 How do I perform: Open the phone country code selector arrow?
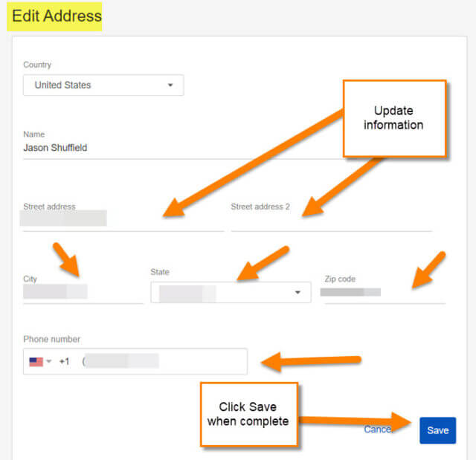[x=49, y=361]
